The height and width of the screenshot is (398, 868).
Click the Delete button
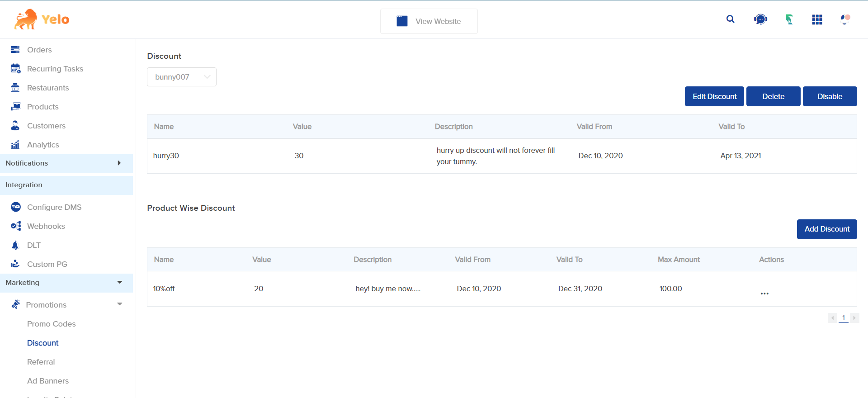[773, 96]
